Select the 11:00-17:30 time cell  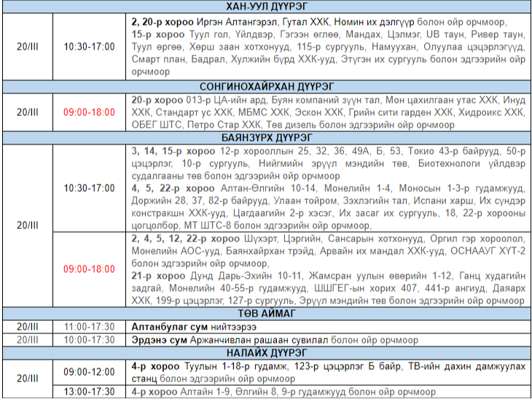pyautogui.click(x=89, y=327)
